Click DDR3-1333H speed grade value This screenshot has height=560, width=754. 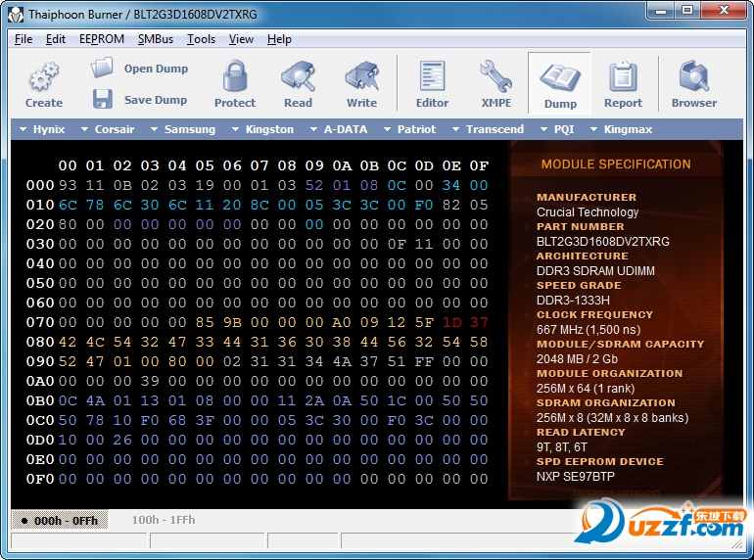[x=573, y=300]
